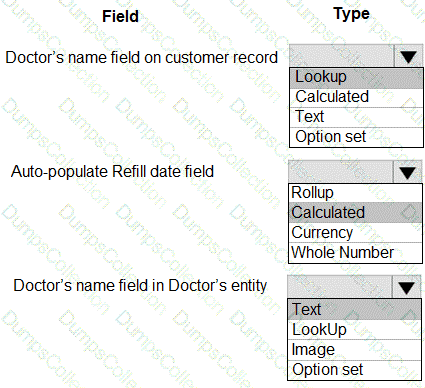Click the Type column header
The image size is (425, 388).
pyautogui.click(x=351, y=15)
